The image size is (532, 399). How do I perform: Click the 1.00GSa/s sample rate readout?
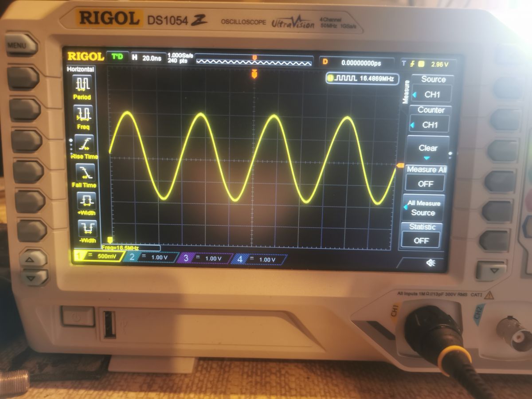coord(180,58)
